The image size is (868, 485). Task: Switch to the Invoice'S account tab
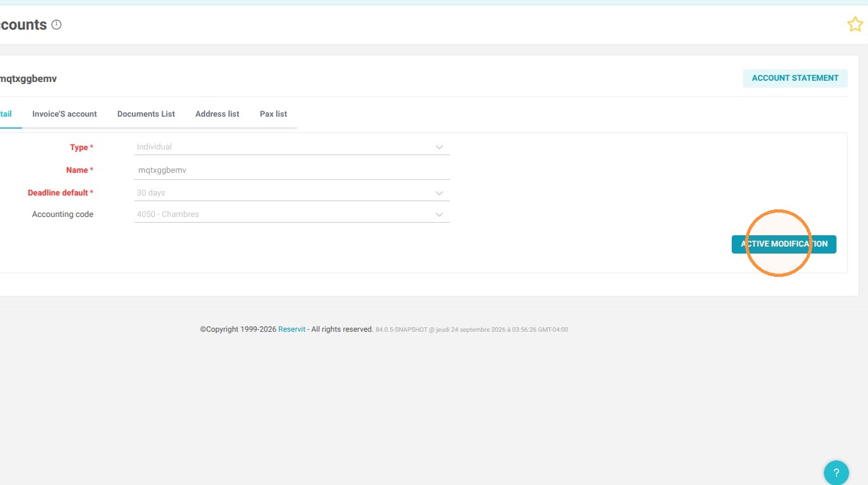(x=64, y=114)
